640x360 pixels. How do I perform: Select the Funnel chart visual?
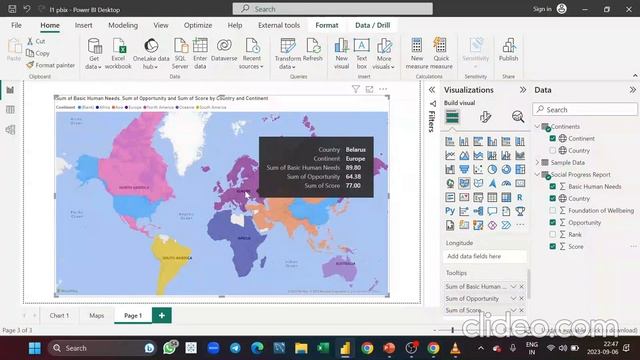[x=464, y=169]
